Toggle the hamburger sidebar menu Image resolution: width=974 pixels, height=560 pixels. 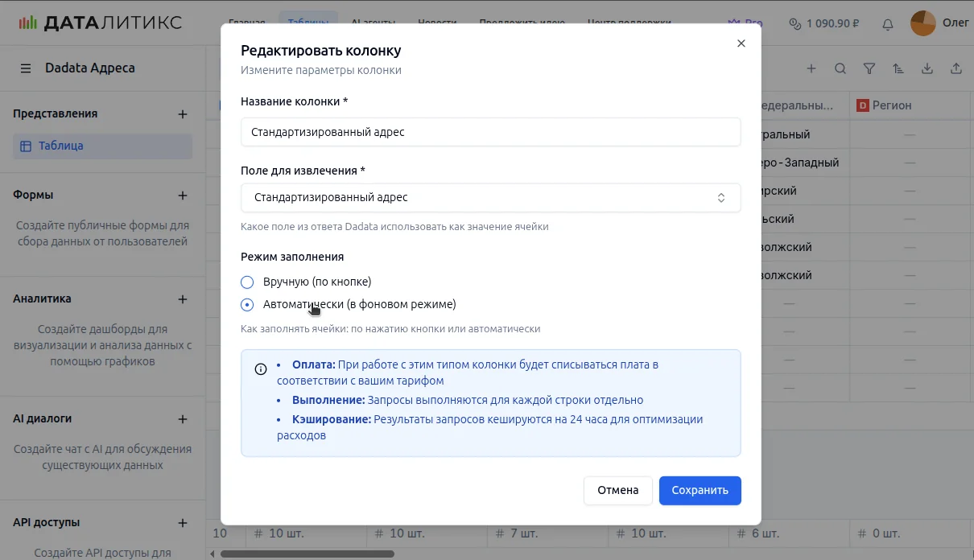click(x=26, y=68)
